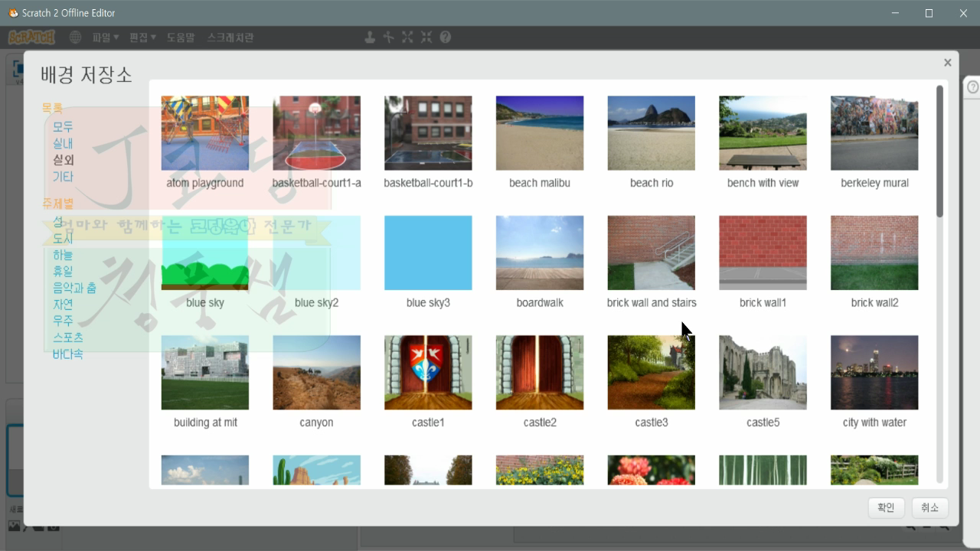
Task: Choose the 우주 theme filter
Action: [63, 321]
